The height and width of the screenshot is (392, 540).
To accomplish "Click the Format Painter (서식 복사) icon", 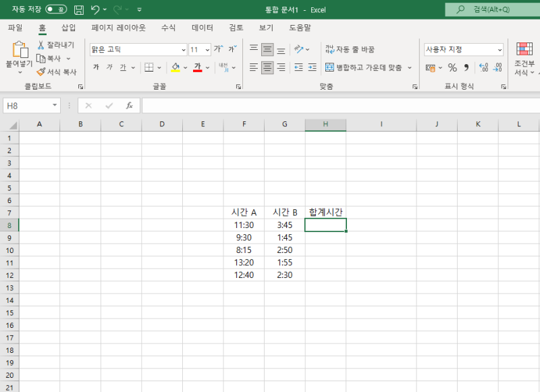I will 41,72.
